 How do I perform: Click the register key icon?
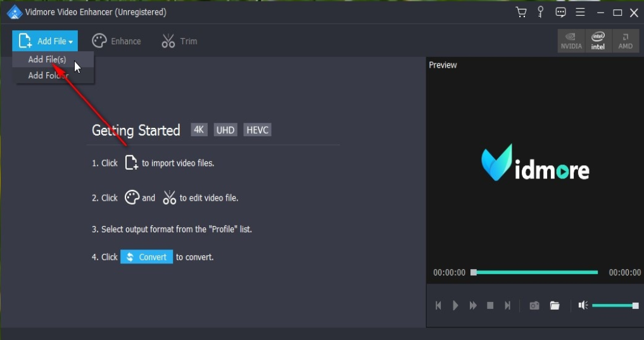click(541, 12)
